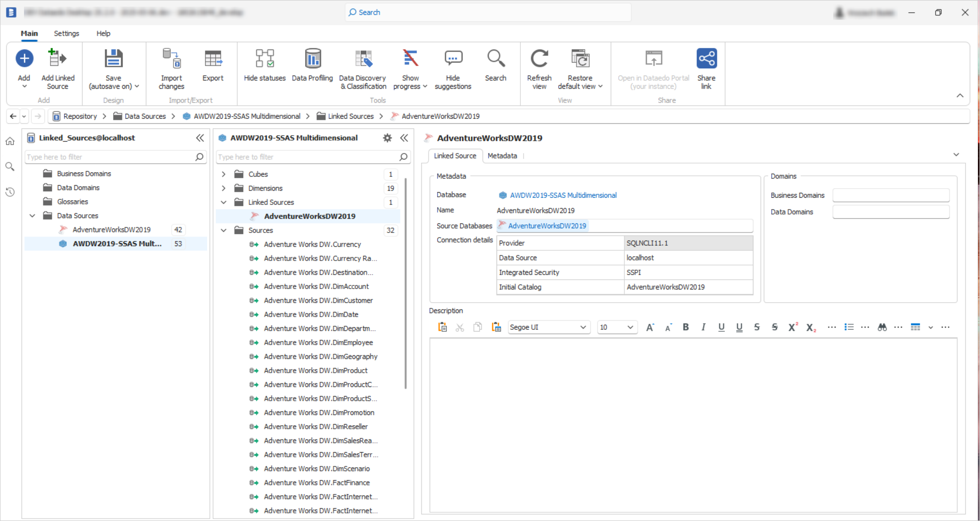Open Data Profiling tool
The width and height of the screenshot is (980, 521).
[312, 65]
